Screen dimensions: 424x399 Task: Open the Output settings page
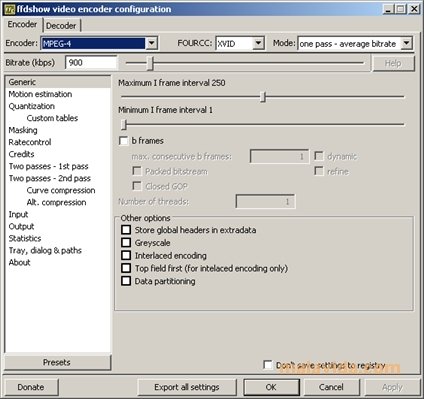click(x=21, y=226)
